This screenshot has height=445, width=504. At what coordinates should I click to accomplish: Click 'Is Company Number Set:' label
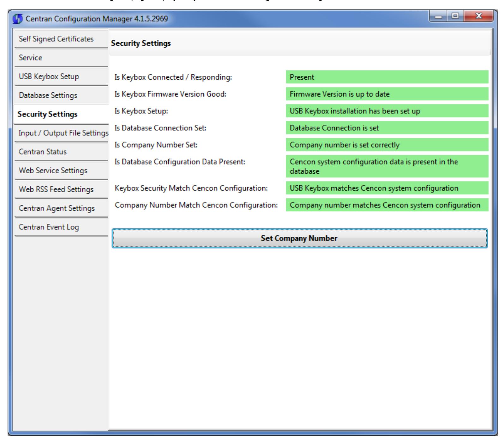point(156,145)
